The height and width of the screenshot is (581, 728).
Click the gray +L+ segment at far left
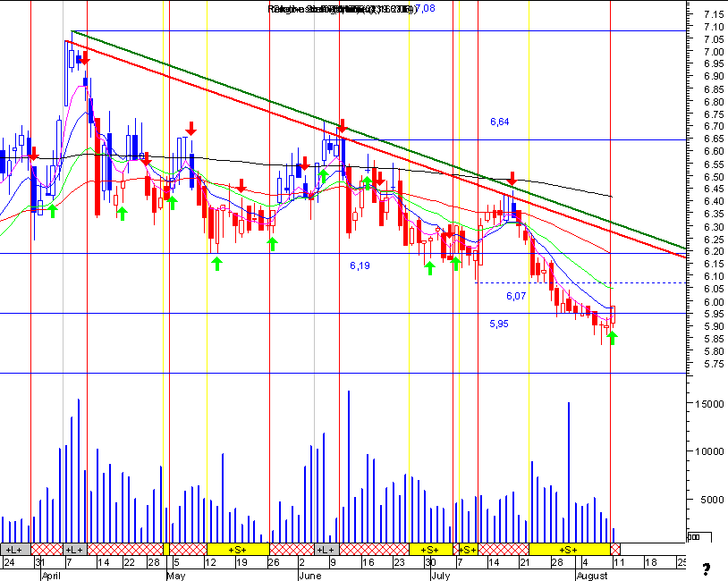(x=15, y=550)
